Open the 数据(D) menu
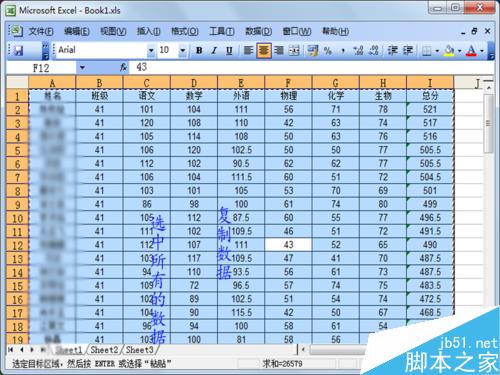The image size is (500, 375). click(258, 32)
